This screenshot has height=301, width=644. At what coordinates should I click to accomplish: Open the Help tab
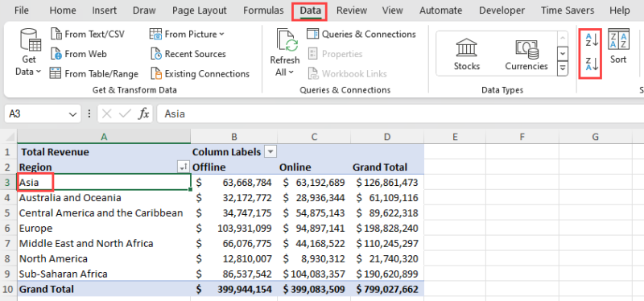pos(619,10)
